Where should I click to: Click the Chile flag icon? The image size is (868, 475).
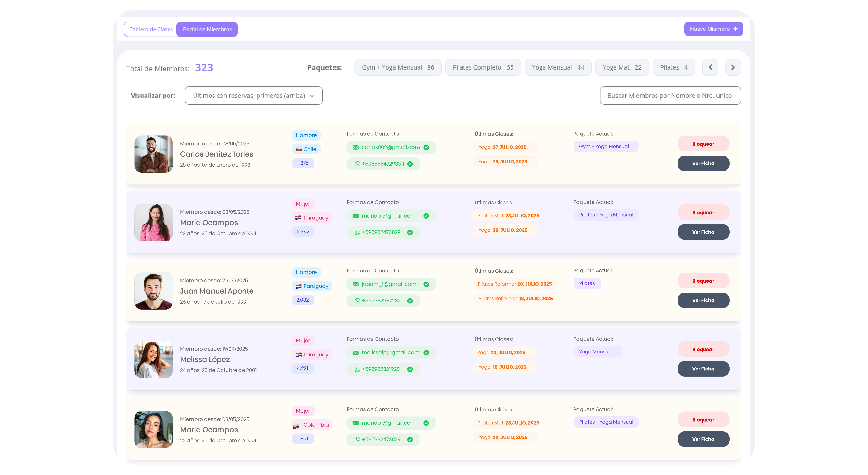299,149
